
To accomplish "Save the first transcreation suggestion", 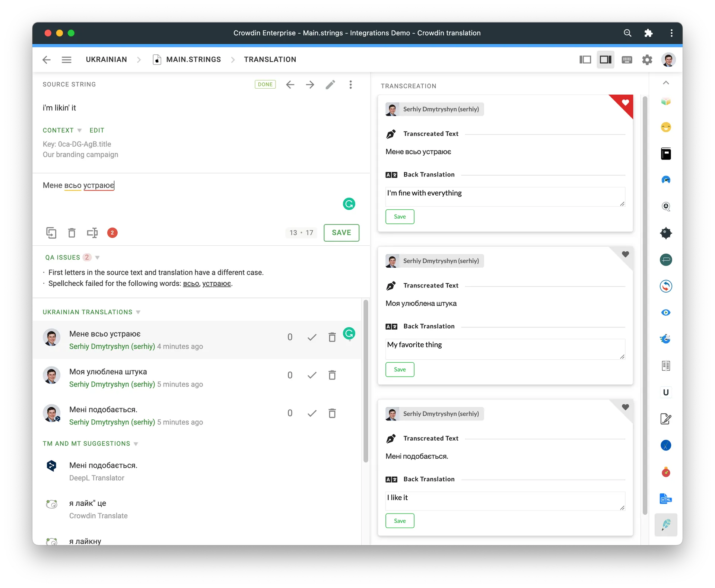I will pyautogui.click(x=400, y=216).
